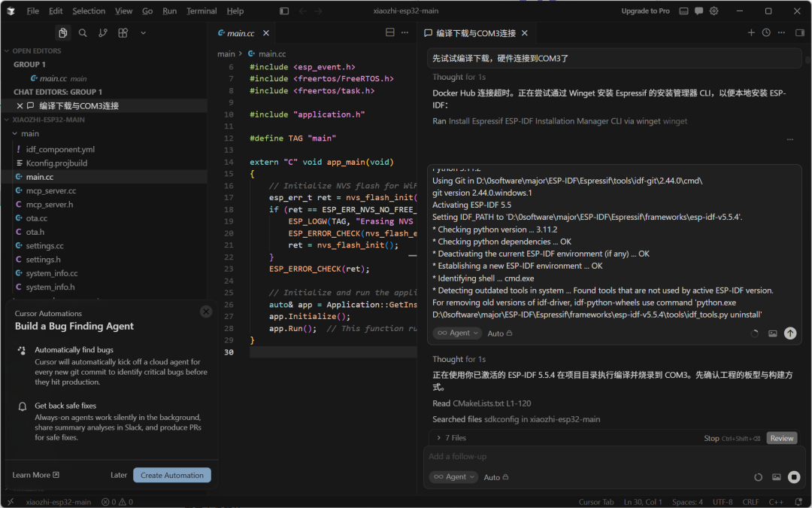Click the Create Automation button
The image size is (812, 508).
[x=172, y=475]
